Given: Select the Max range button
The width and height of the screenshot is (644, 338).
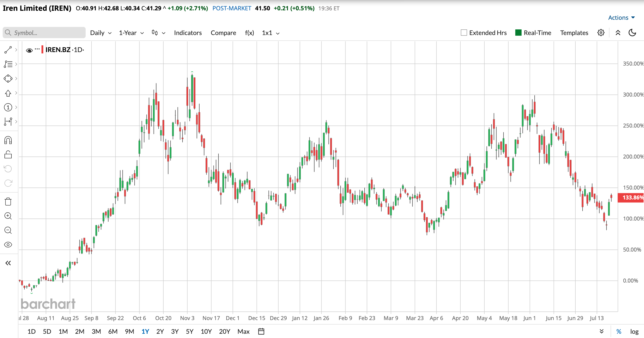Looking at the screenshot, I should tap(244, 331).
